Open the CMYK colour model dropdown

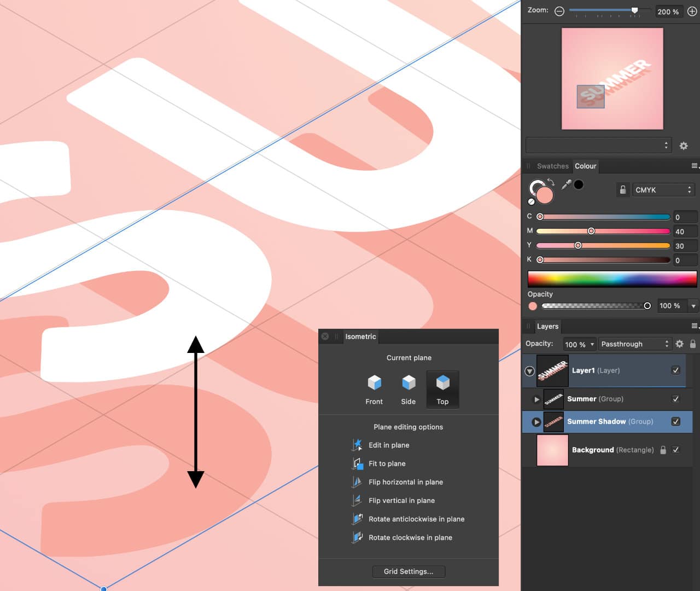click(663, 189)
